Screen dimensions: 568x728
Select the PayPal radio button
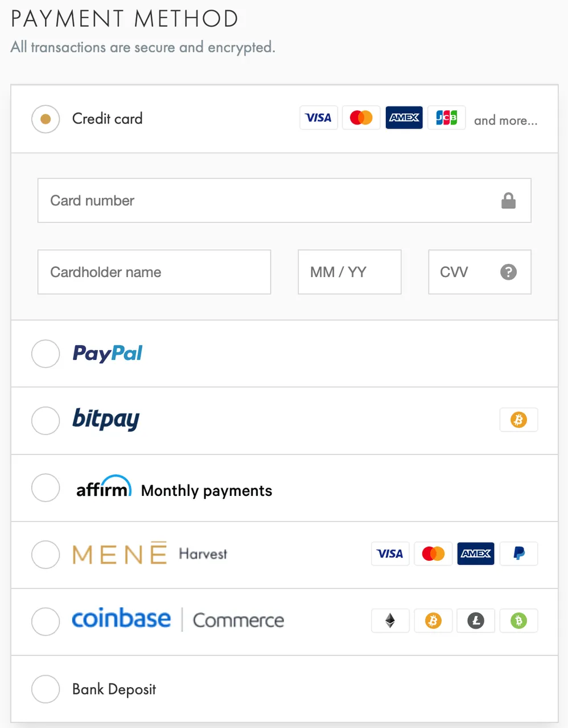pyautogui.click(x=46, y=354)
